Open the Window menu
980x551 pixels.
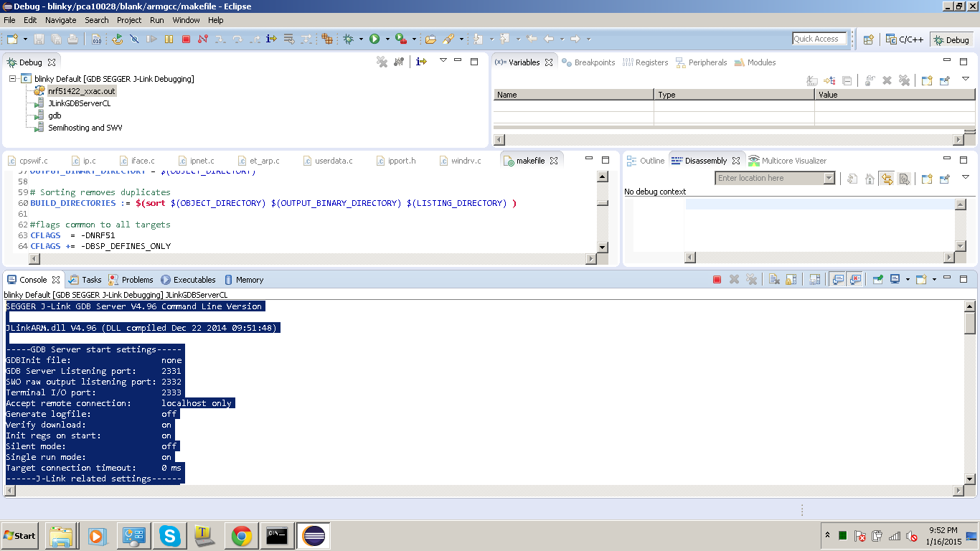tap(187, 20)
